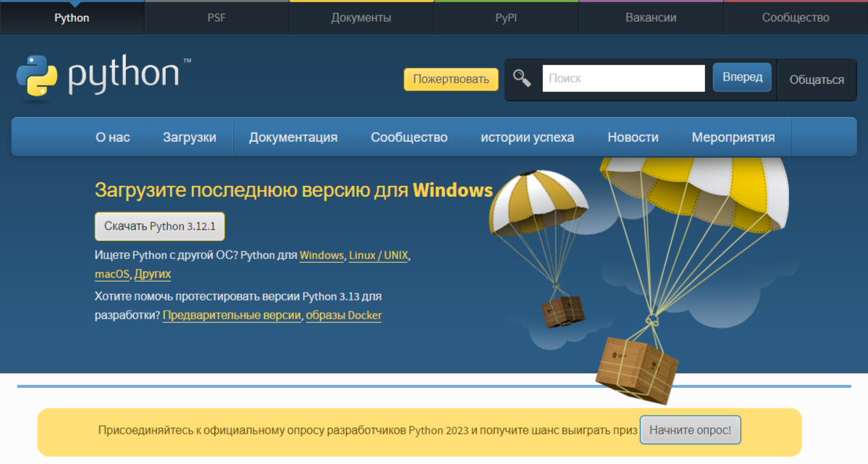This screenshot has width=868, height=464.
Task: Switch to the PSF tab
Action: [216, 17]
